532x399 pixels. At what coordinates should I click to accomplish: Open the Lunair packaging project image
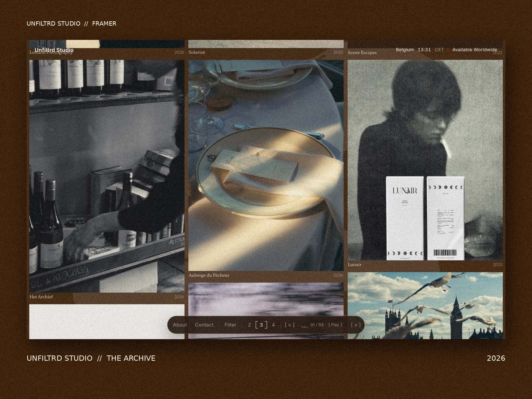(425, 160)
